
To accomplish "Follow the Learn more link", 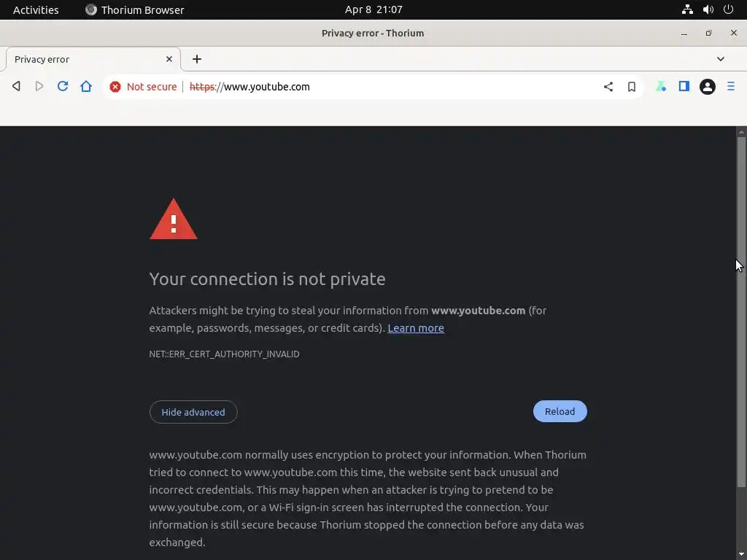I will click(416, 328).
